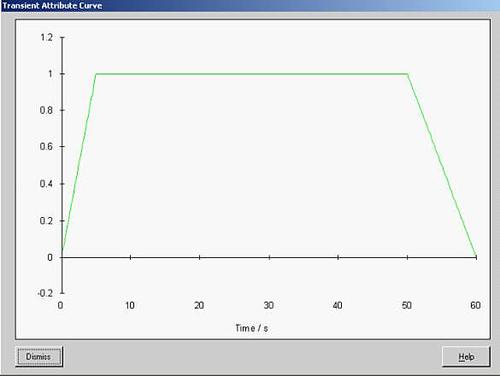Click the '20' x-axis label
The height and width of the screenshot is (376, 500).
click(199, 305)
